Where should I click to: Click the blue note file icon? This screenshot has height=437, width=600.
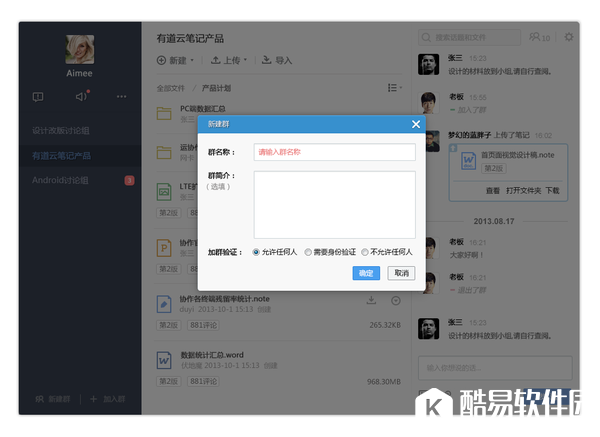(164, 304)
